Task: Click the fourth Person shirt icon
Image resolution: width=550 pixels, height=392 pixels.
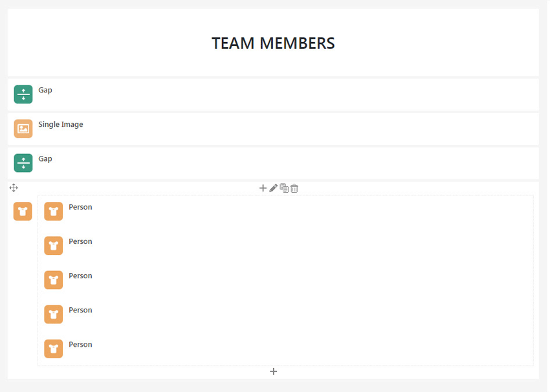Action: (54, 314)
